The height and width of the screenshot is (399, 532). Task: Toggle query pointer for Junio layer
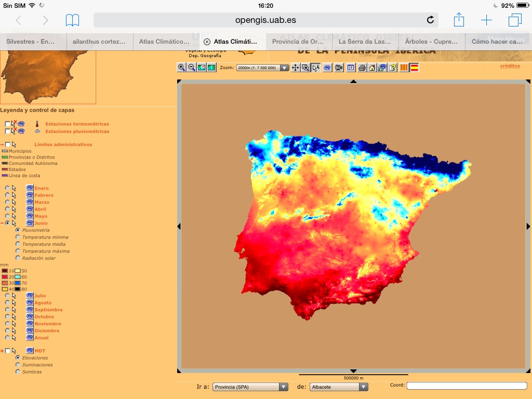tap(14, 223)
